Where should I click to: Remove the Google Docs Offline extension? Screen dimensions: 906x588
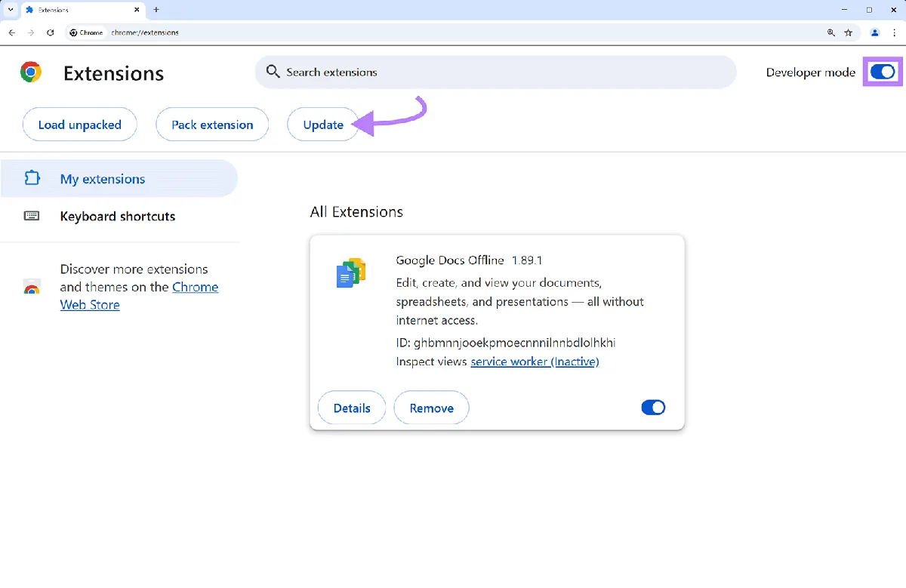coord(432,408)
